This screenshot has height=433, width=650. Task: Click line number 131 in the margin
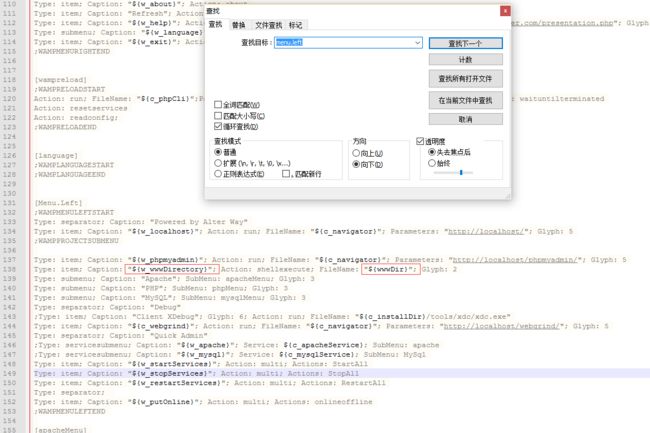point(9,203)
